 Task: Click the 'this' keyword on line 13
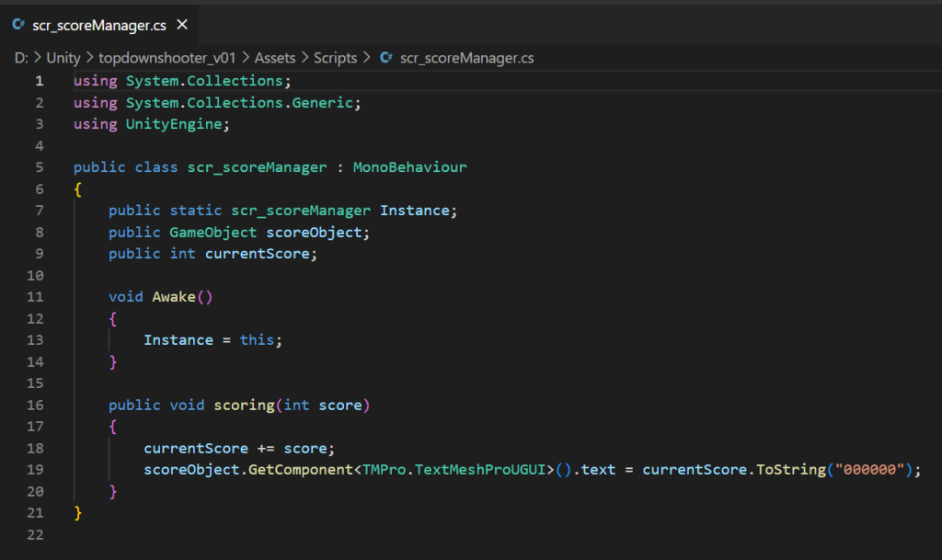tap(257, 340)
